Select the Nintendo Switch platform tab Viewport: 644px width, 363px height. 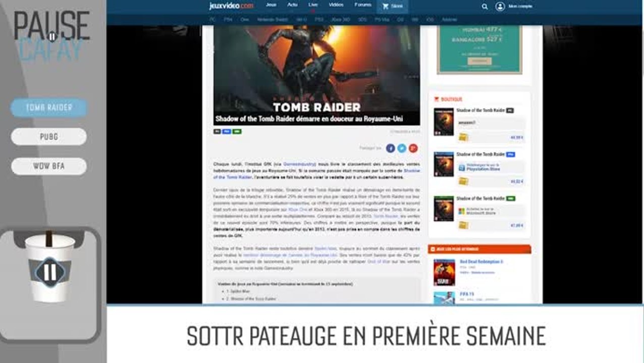[x=273, y=20]
